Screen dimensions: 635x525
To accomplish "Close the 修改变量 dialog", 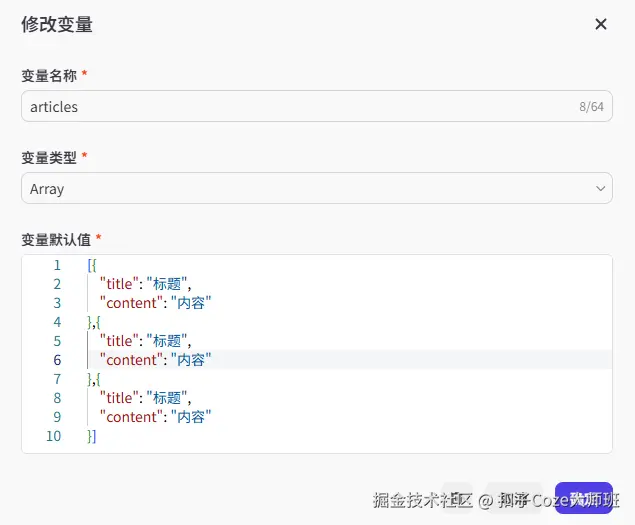I will (x=601, y=24).
